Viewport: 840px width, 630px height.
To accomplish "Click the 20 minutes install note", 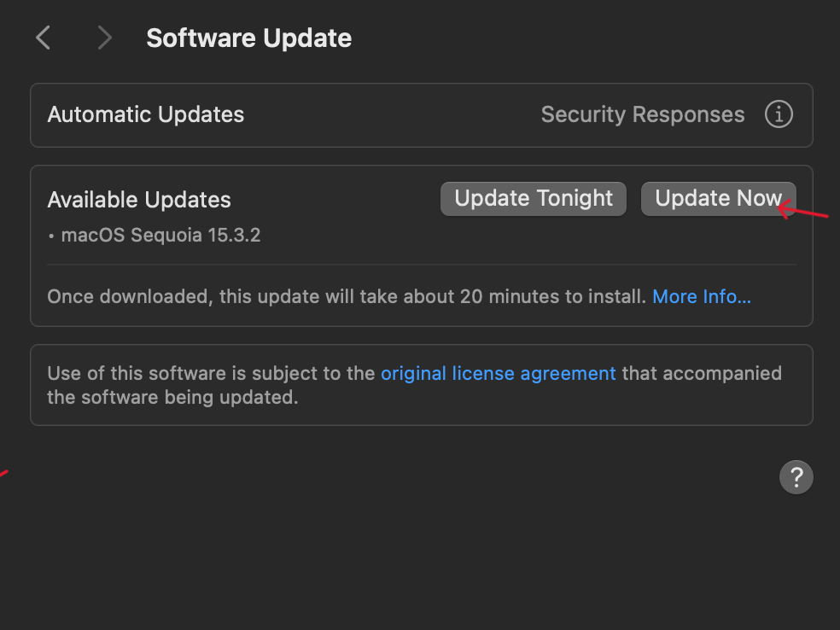I will coord(347,296).
